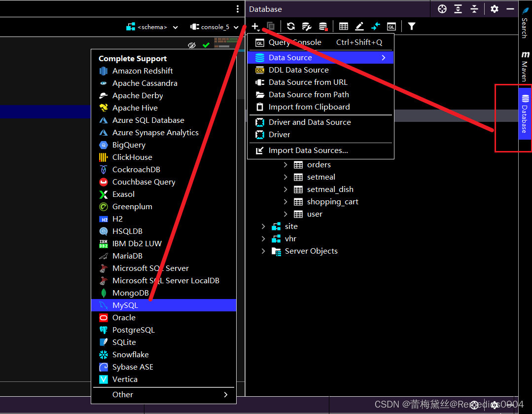Open the Maven side tool tab
This screenshot has width=532, height=414.
click(525, 66)
